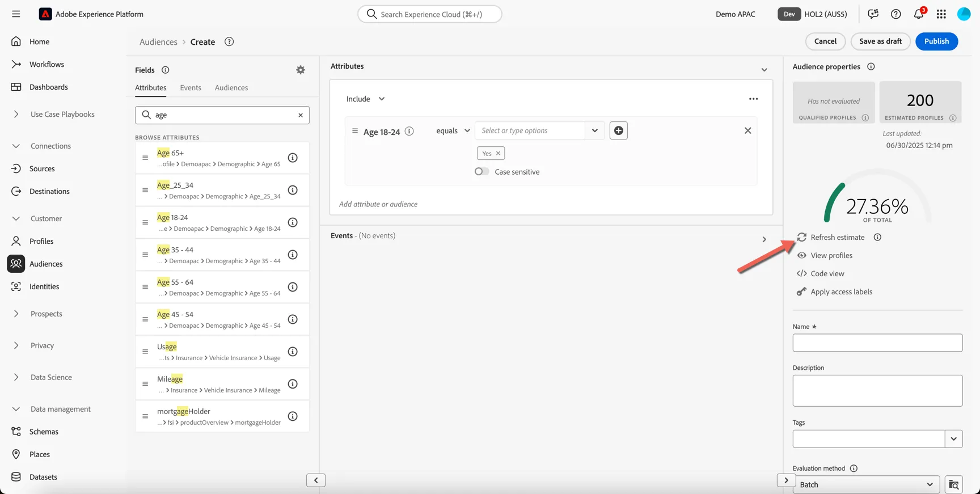Open the Include dropdown
980x494 pixels.
(x=366, y=99)
